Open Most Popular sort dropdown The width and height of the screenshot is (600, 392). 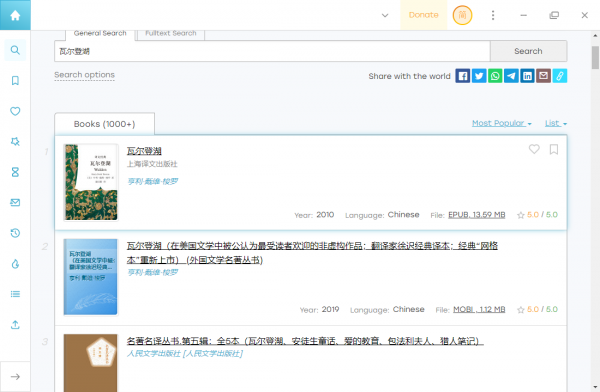(x=502, y=123)
